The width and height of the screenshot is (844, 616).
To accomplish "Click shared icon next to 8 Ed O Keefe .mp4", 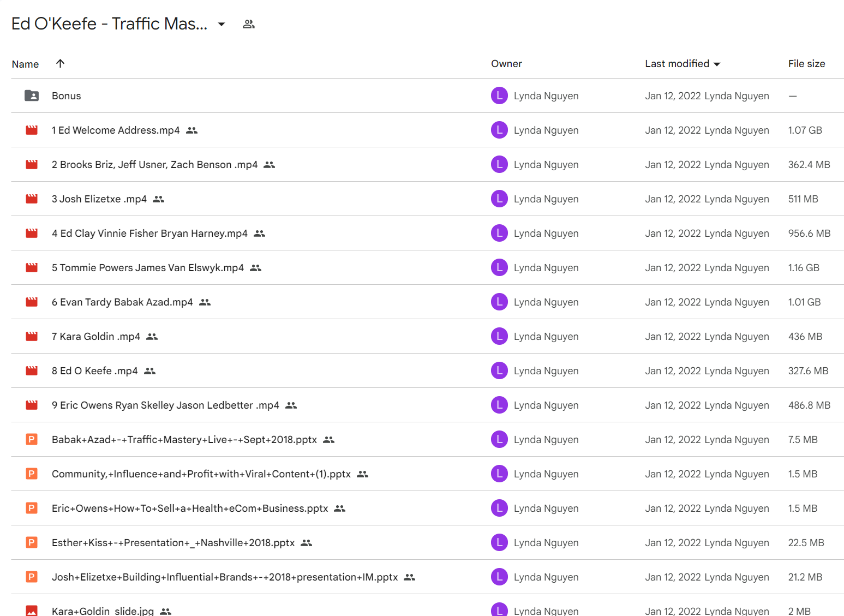I will (150, 371).
